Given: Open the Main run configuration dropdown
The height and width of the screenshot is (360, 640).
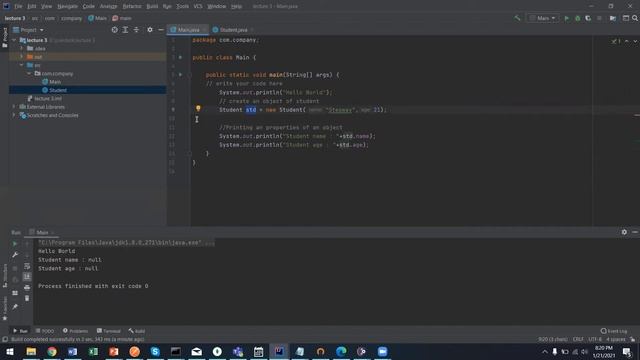Looking at the screenshot, I should [542, 18].
